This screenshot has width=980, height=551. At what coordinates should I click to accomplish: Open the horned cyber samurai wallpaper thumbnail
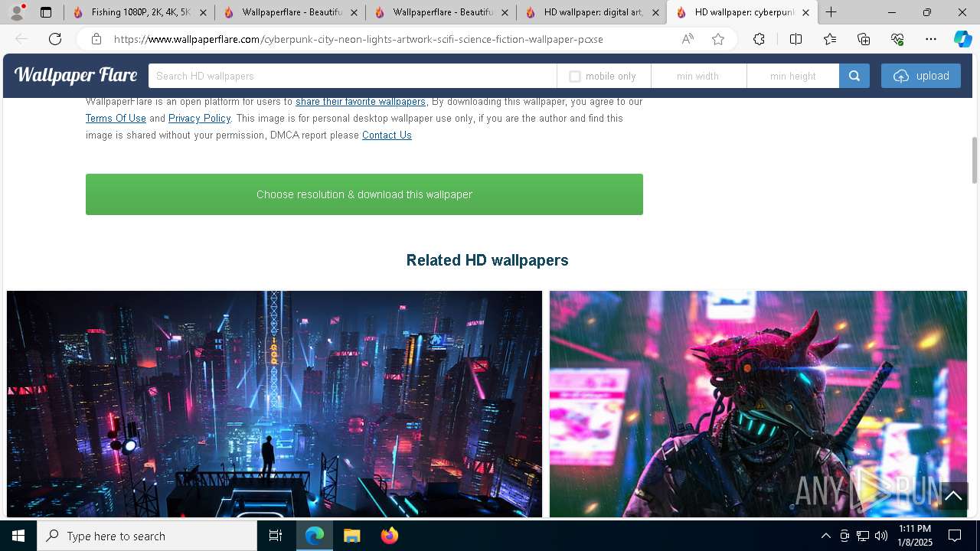[758, 404]
